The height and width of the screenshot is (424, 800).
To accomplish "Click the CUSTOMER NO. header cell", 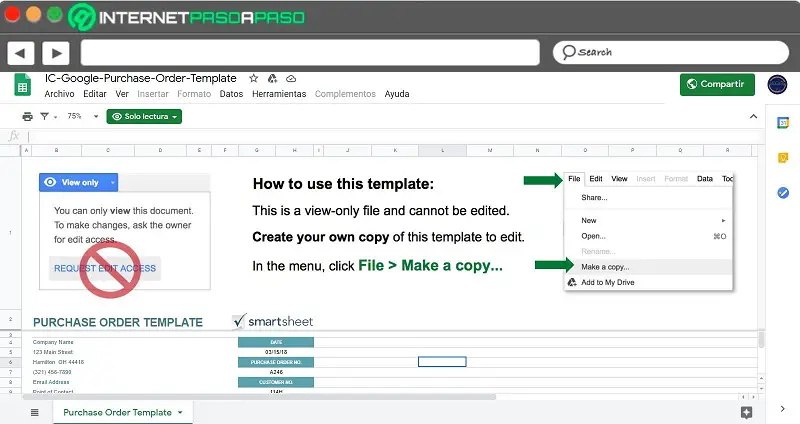I will 276,382.
